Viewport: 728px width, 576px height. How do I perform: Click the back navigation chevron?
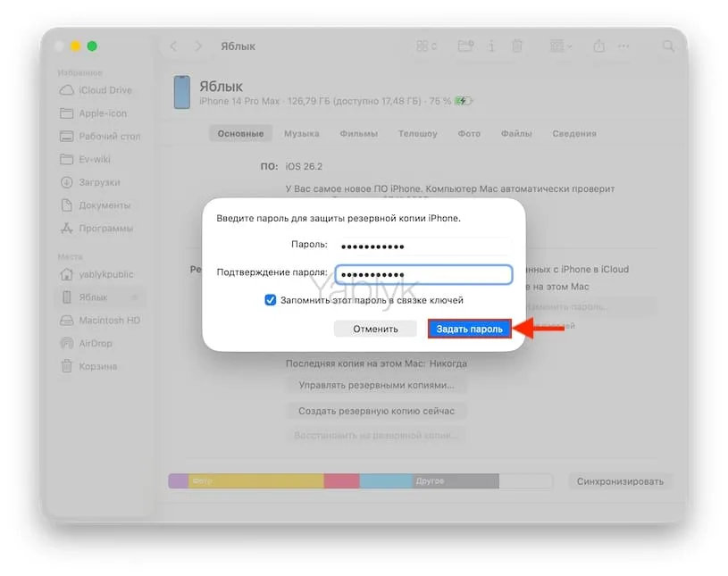(172, 46)
